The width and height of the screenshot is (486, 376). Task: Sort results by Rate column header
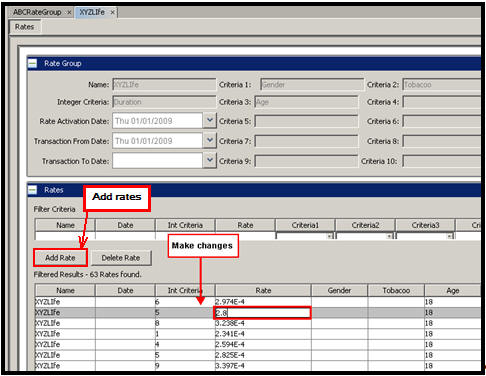pos(263,290)
